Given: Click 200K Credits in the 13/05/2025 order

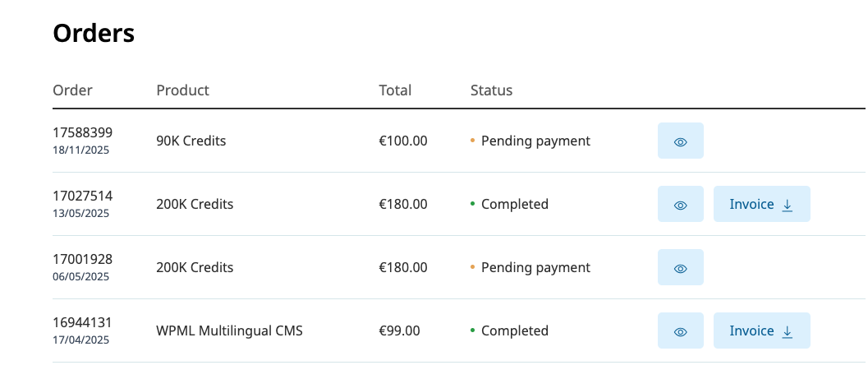Looking at the screenshot, I should coord(195,205).
